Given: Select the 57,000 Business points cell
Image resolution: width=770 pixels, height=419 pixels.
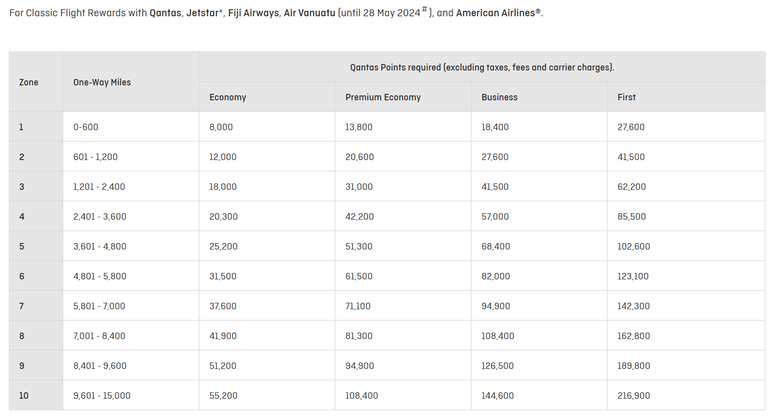Looking at the screenshot, I should pyautogui.click(x=495, y=216).
